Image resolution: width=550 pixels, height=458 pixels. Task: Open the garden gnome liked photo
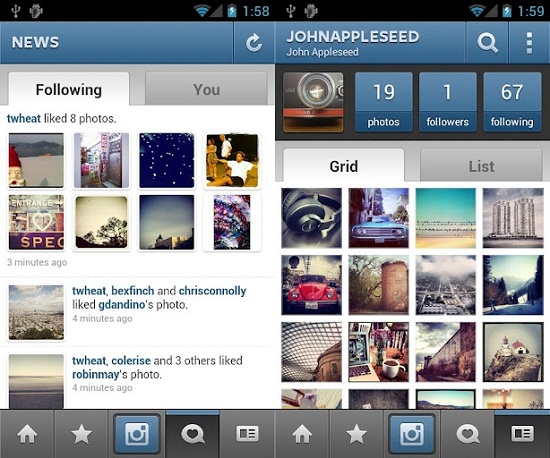(36, 160)
